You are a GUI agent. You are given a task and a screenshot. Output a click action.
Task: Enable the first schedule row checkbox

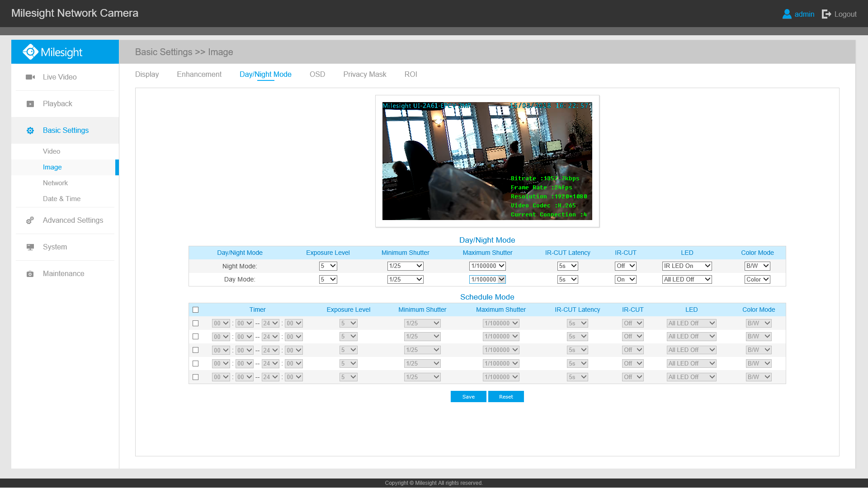tap(196, 324)
